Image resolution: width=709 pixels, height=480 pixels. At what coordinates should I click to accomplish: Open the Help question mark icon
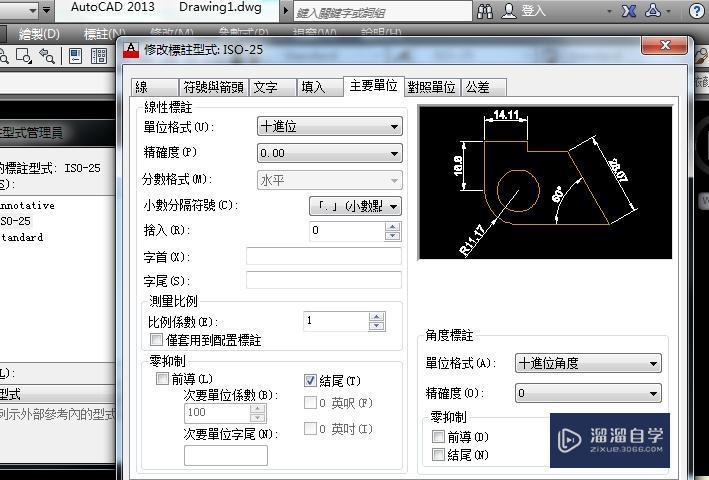697,10
